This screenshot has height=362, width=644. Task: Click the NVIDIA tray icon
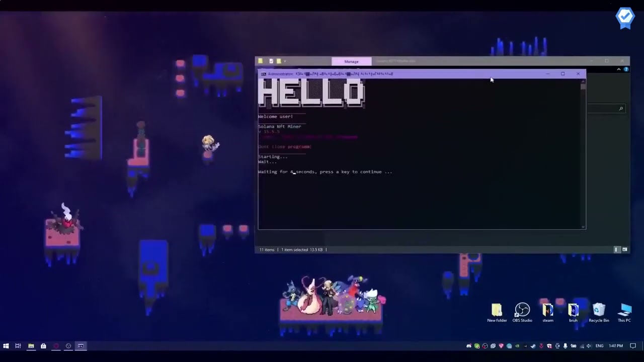pyautogui.click(x=517, y=346)
